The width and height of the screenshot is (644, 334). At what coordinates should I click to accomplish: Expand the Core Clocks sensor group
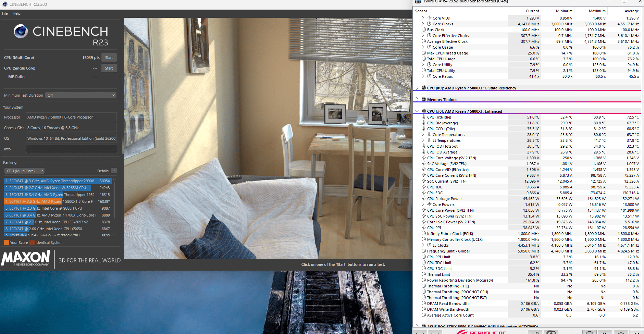click(x=423, y=24)
